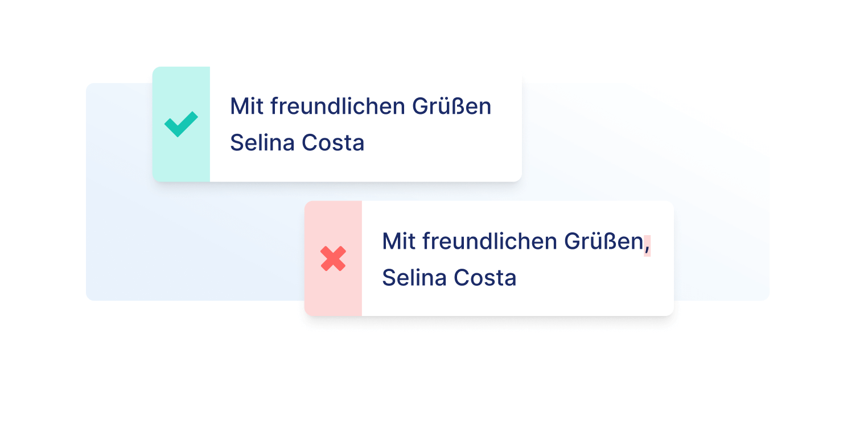
Task: Click the teal strip above the checkmark
Action: (181, 85)
